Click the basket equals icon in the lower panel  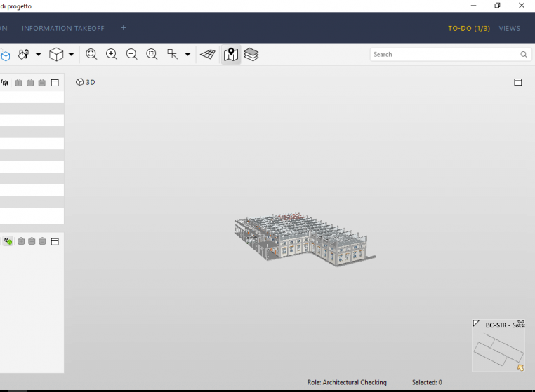click(x=42, y=241)
